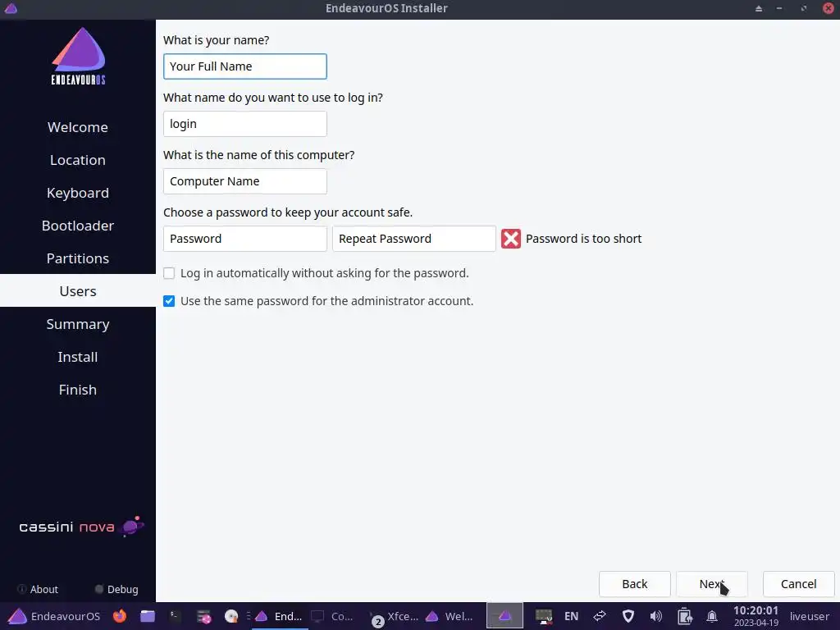840x630 pixels.
Task: Enable log in automatically checkbox
Action: coord(169,273)
